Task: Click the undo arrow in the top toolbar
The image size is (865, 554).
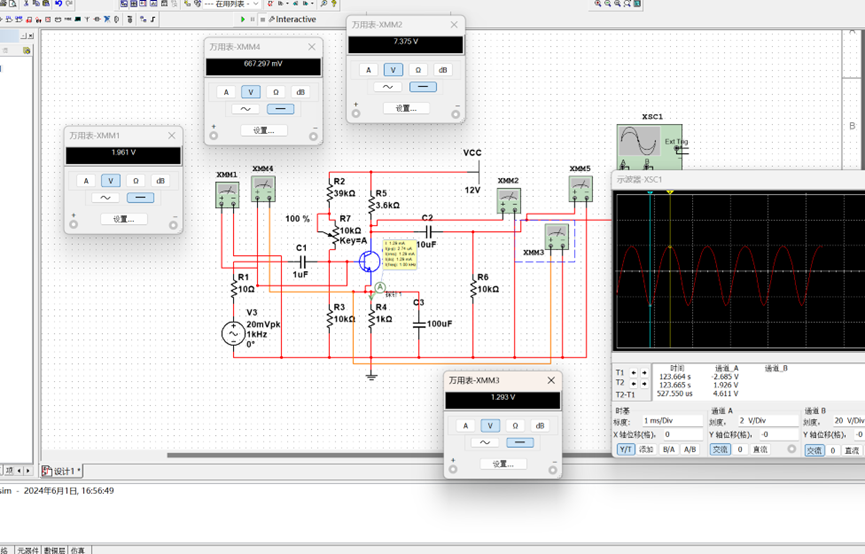Action: 58,3
